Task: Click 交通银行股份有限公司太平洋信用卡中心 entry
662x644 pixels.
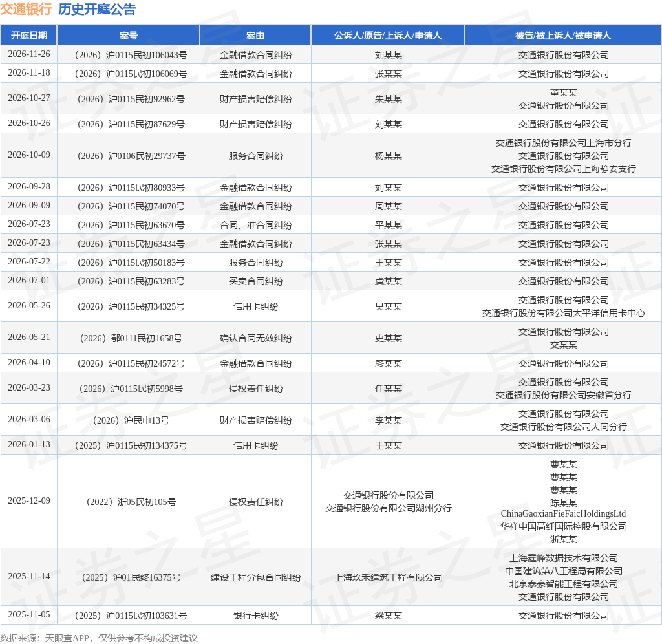Action: tap(563, 313)
